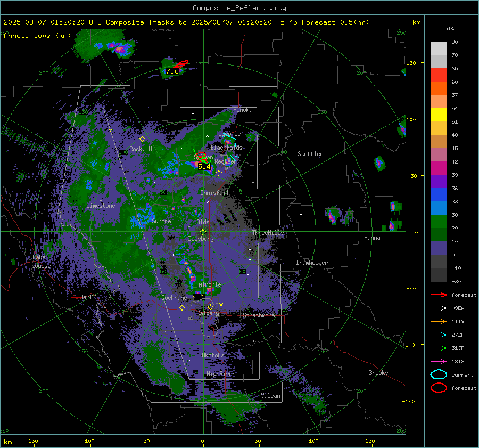Click the Banff town label
Image resolution: width=479 pixels, height=448 pixels.
tap(88, 297)
